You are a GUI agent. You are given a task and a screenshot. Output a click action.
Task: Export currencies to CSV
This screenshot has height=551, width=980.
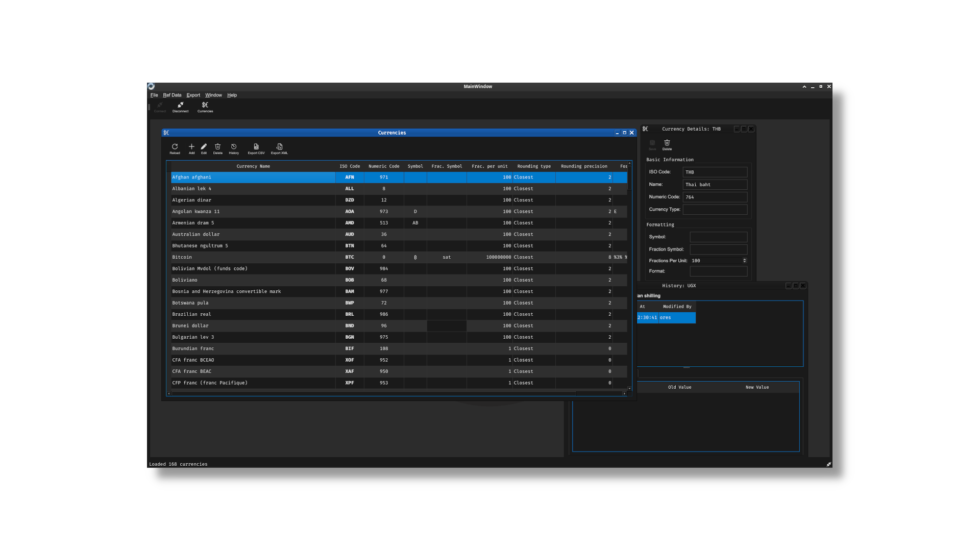coord(256,148)
